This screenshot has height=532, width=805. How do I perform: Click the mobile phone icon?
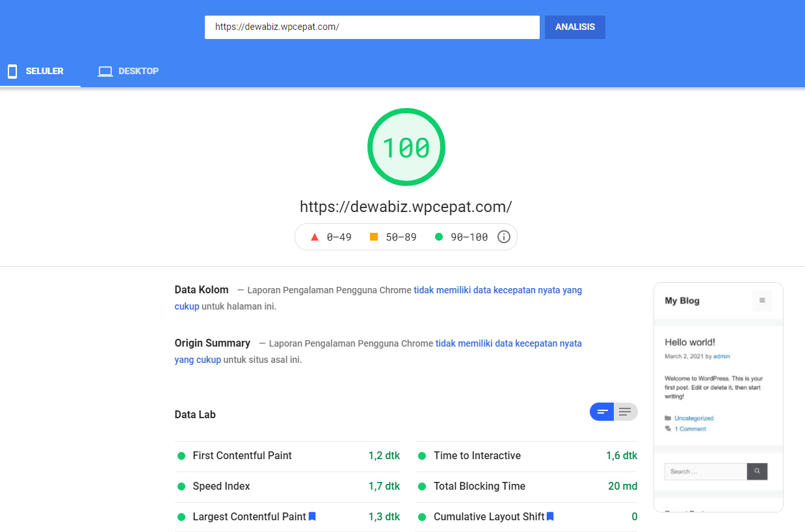(12, 71)
